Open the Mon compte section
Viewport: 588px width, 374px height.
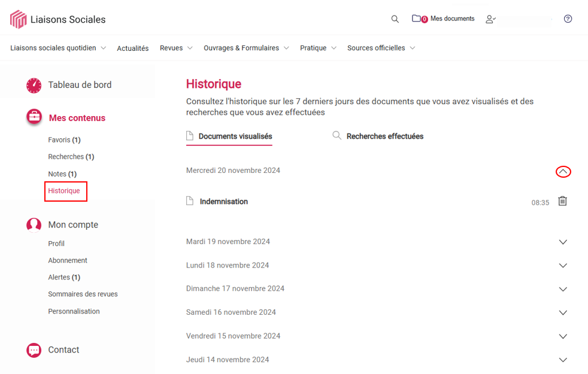[x=73, y=225]
